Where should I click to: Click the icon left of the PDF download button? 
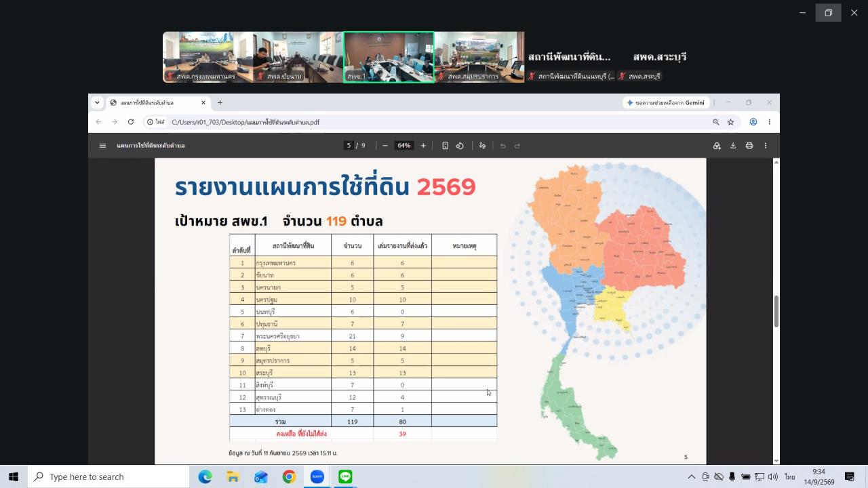717,146
